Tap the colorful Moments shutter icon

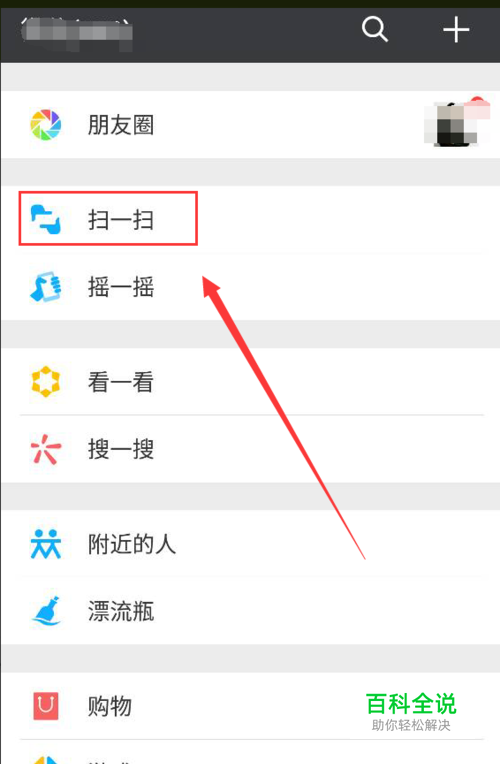click(45, 125)
